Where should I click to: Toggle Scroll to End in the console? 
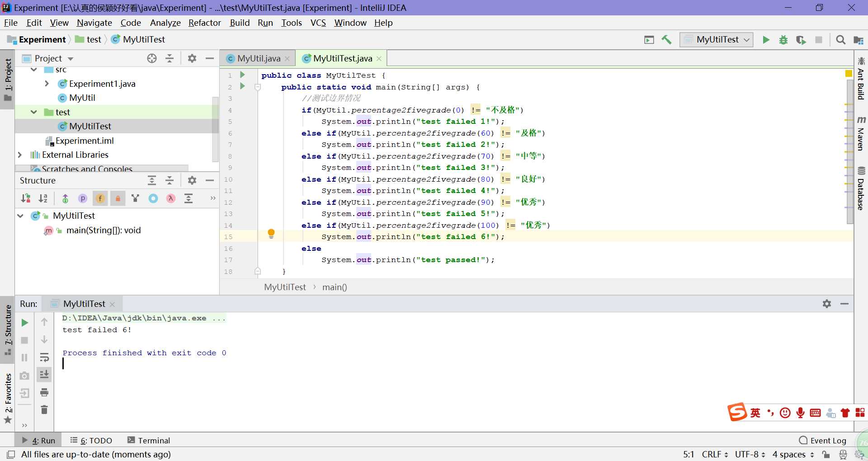click(44, 375)
